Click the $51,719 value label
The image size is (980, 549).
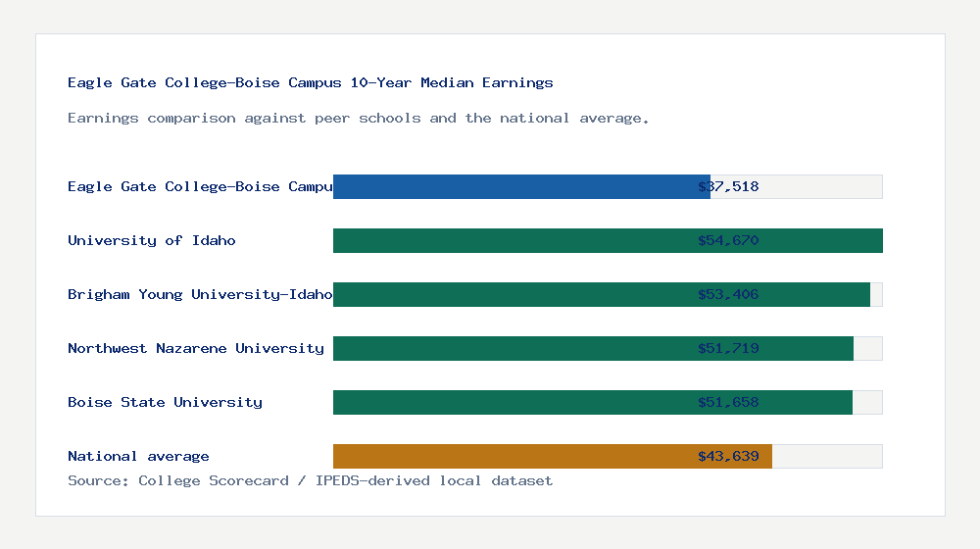point(728,348)
